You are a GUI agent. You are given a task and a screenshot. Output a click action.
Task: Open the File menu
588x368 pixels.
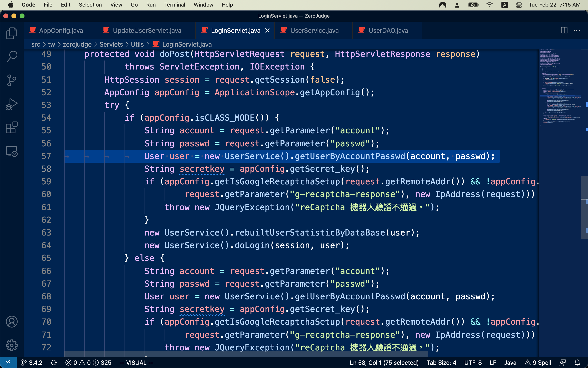point(48,5)
